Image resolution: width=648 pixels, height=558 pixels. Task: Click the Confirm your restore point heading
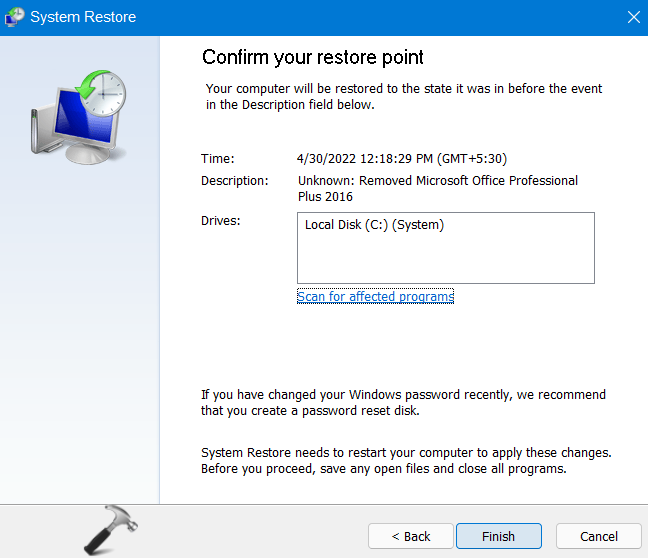point(313,56)
